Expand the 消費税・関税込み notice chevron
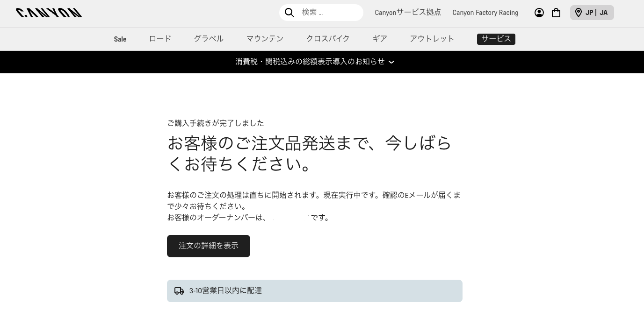 coord(391,62)
